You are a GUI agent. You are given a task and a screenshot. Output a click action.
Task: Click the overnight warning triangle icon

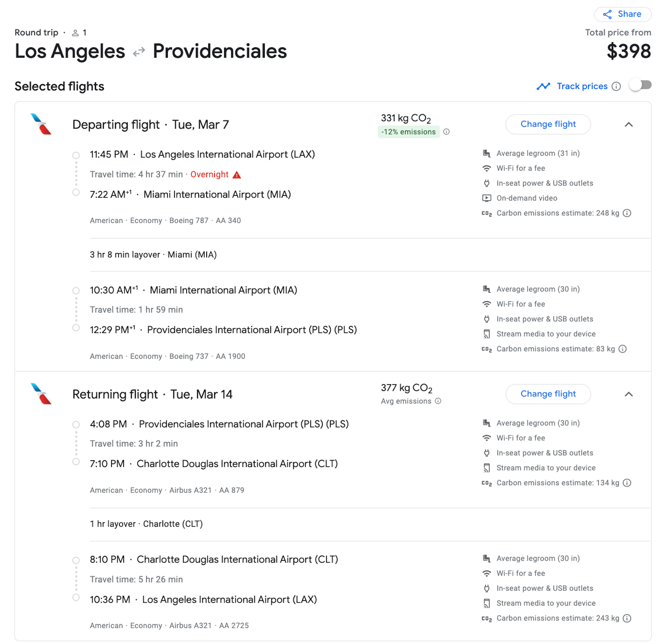(237, 175)
